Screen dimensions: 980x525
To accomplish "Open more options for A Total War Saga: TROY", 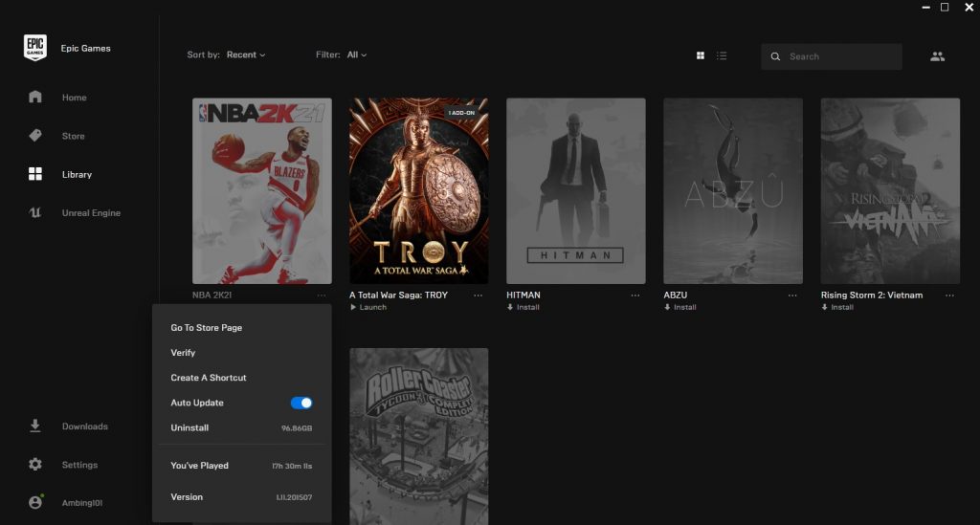I will pyautogui.click(x=479, y=295).
